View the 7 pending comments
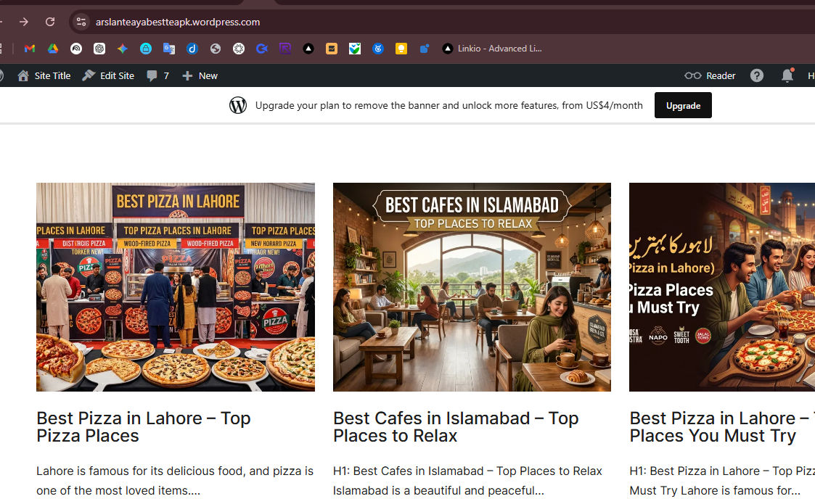Screen dimensions: 815x504 [158, 76]
